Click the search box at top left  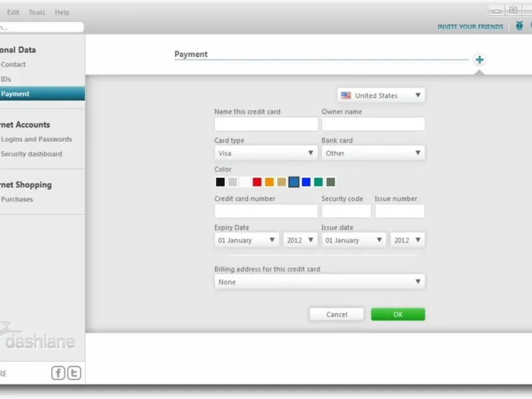(41, 27)
